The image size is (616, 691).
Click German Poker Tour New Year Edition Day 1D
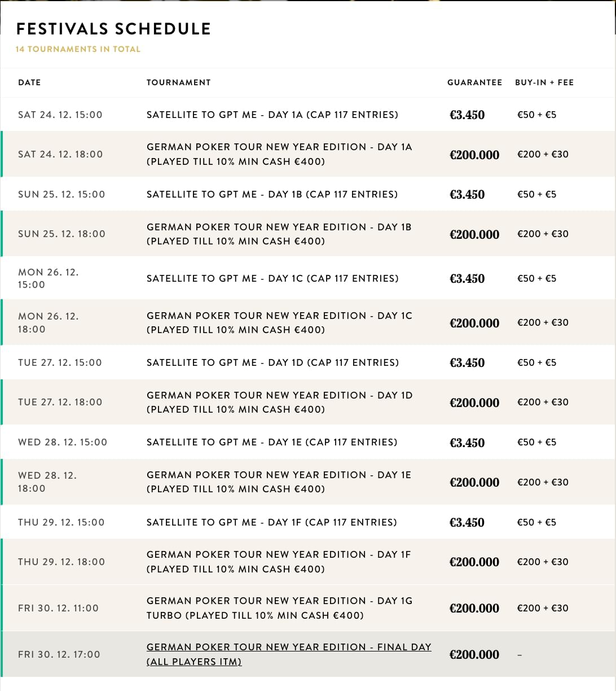click(x=279, y=402)
